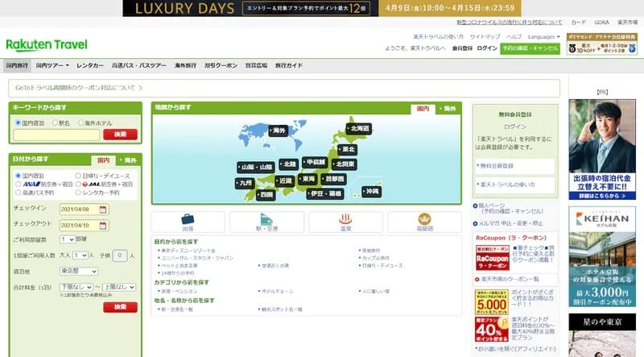Click the ヘルプ link in header
The image size is (644, 357).
[514, 37]
